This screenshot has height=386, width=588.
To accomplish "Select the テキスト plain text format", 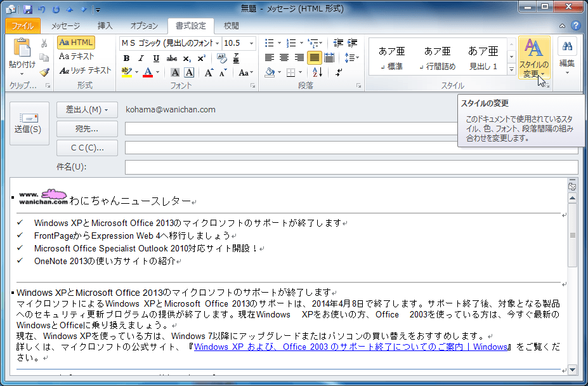I will pyautogui.click(x=77, y=57).
